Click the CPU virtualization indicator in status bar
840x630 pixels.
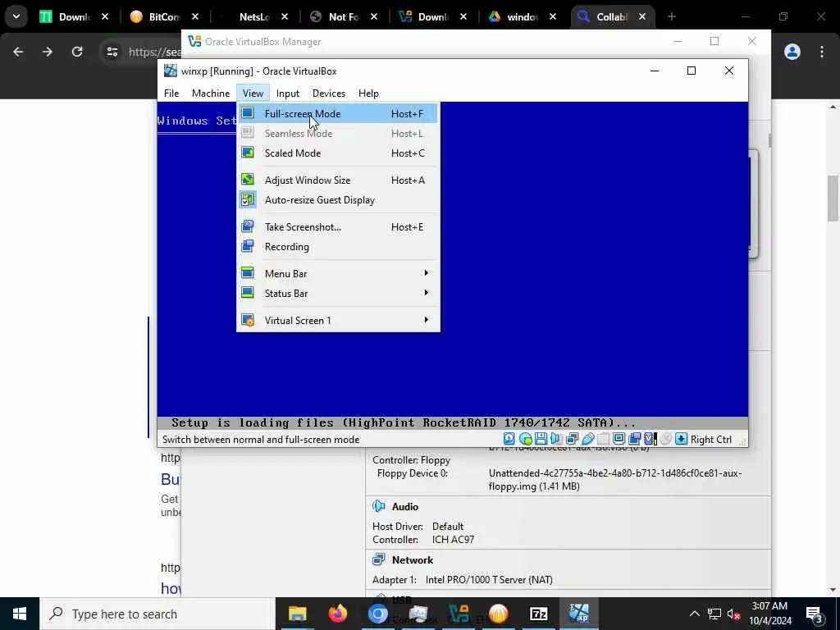pos(650,440)
